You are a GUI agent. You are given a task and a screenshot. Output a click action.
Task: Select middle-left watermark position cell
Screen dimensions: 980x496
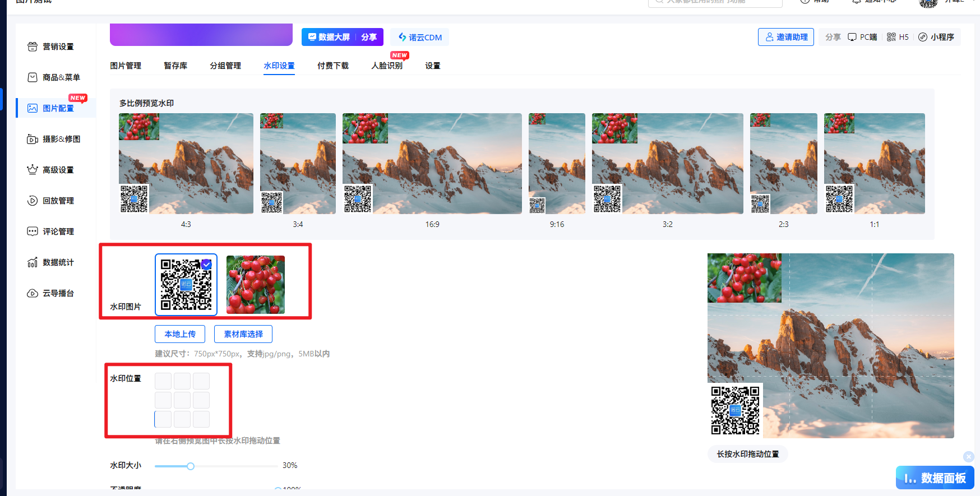pos(163,400)
